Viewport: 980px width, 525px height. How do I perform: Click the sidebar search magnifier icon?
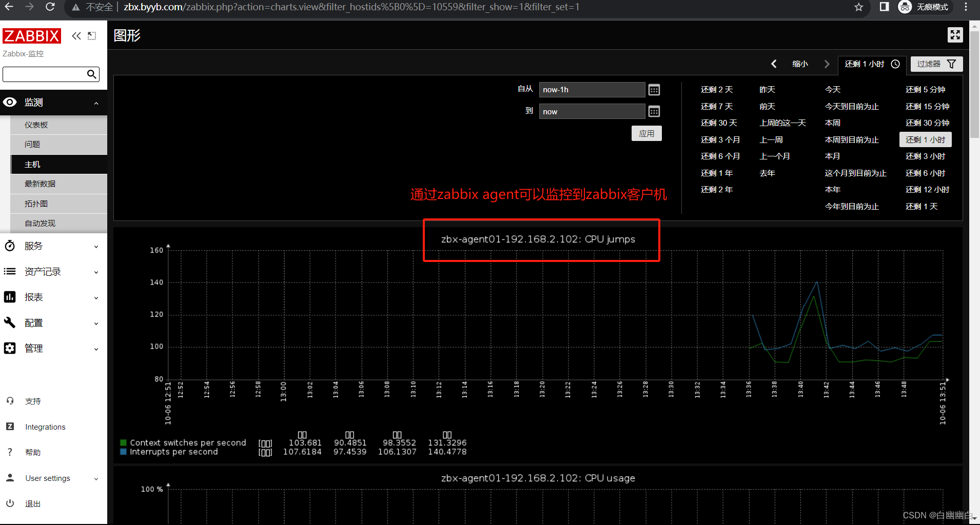click(x=91, y=74)
